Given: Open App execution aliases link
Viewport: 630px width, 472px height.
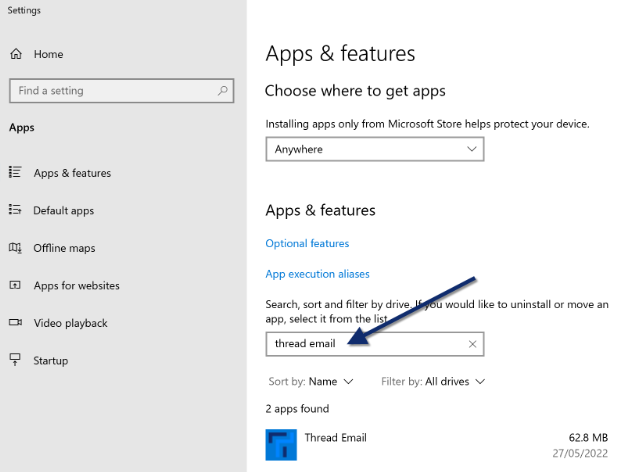Looking at the screenshot, I should pyautogui.click(x=317, y=274).
